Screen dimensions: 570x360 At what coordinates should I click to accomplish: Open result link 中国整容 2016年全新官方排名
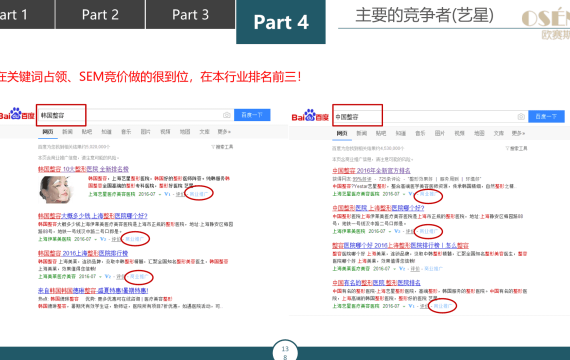click(x=371, y=171)
